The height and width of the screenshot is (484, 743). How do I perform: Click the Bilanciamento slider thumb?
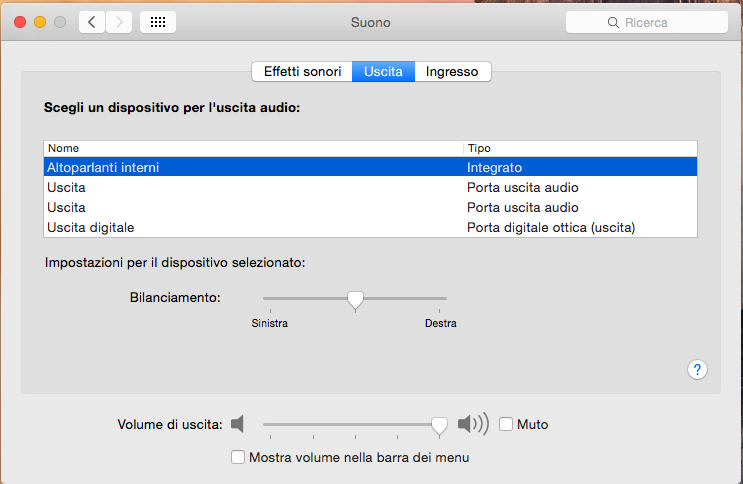355,301
